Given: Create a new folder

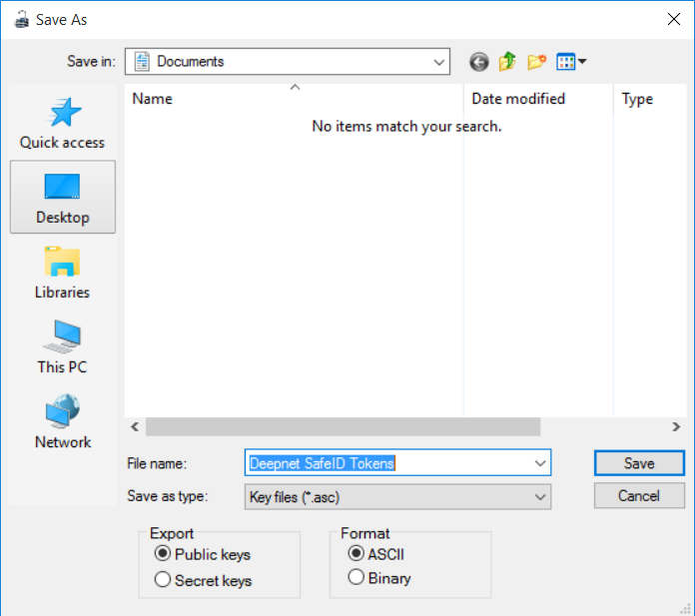Looking at the screenshot, I should point(537,62).
